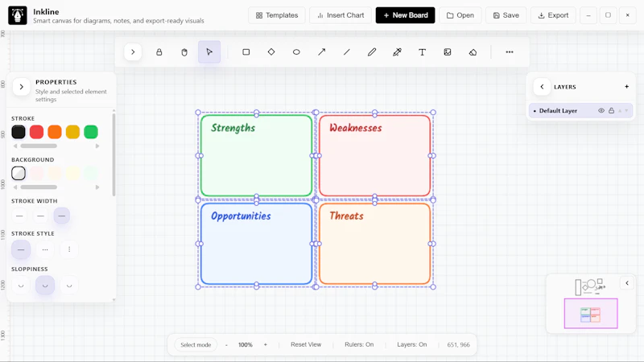Choose highest sloppiness option

pos(69,286)
